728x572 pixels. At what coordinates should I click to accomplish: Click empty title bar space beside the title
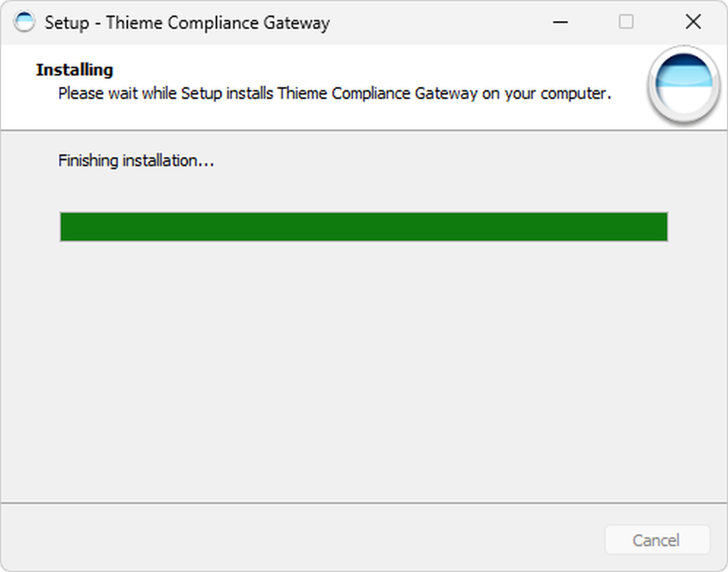point(438,22)
